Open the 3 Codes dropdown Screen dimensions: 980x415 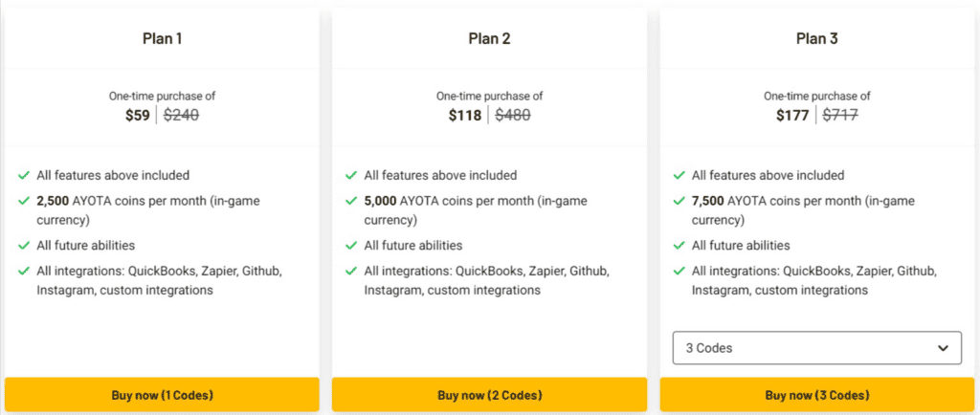[x=816, y=348]
